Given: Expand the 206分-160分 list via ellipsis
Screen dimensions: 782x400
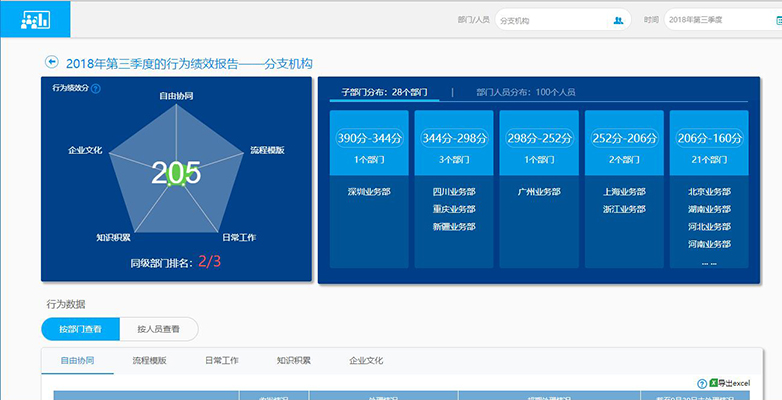Looking at the screenshot, I should (708, 262).
